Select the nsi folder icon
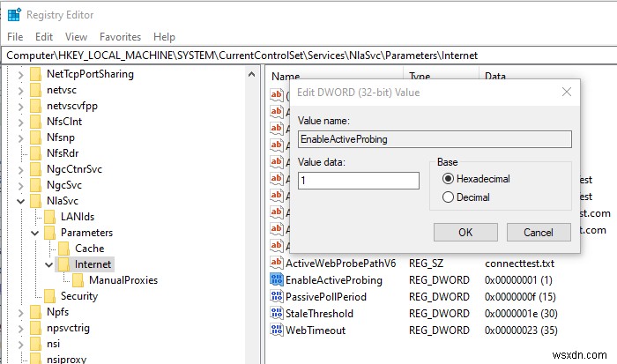Viewport: 617px width, 364px height. tap(35, 344)
